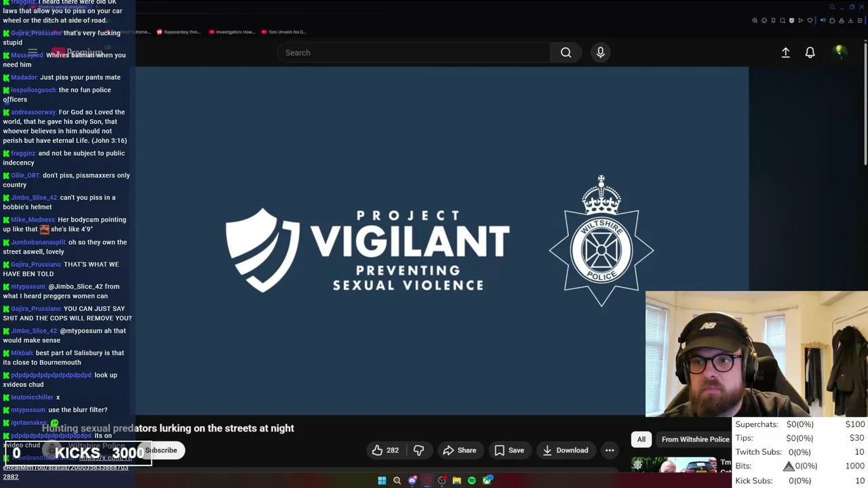Click the video title 'Hunting sexual predators lurking'
This screenshot has width=868, height=488.
click(x=168, y=428)
